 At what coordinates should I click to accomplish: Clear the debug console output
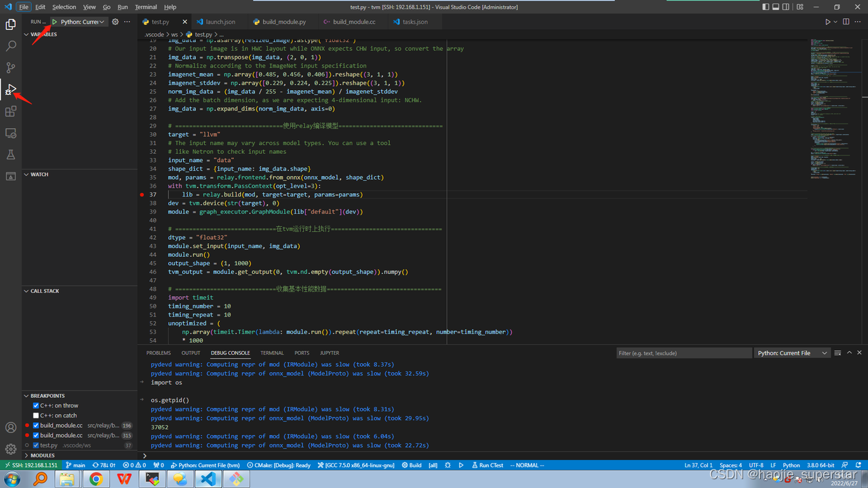(838, 353)
